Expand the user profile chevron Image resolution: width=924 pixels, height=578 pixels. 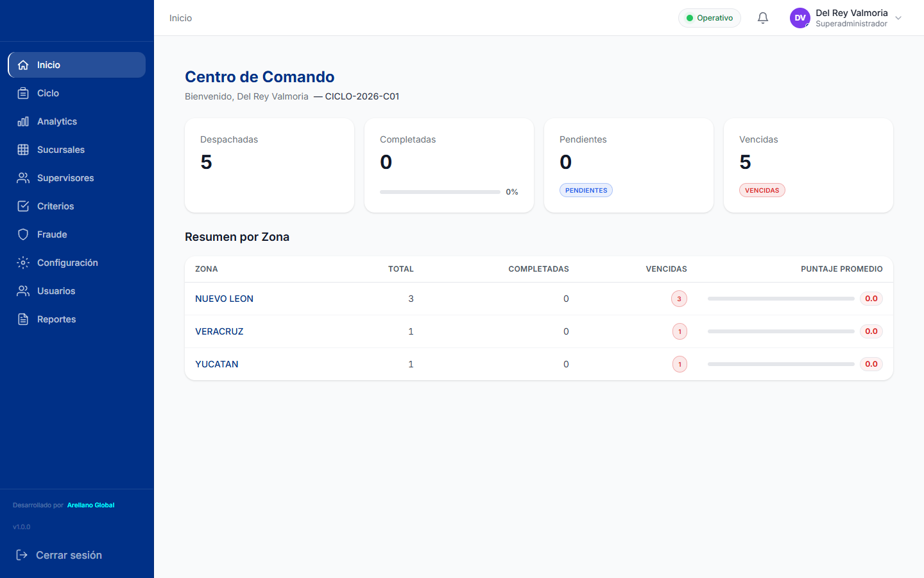click(x=898, y=18)
